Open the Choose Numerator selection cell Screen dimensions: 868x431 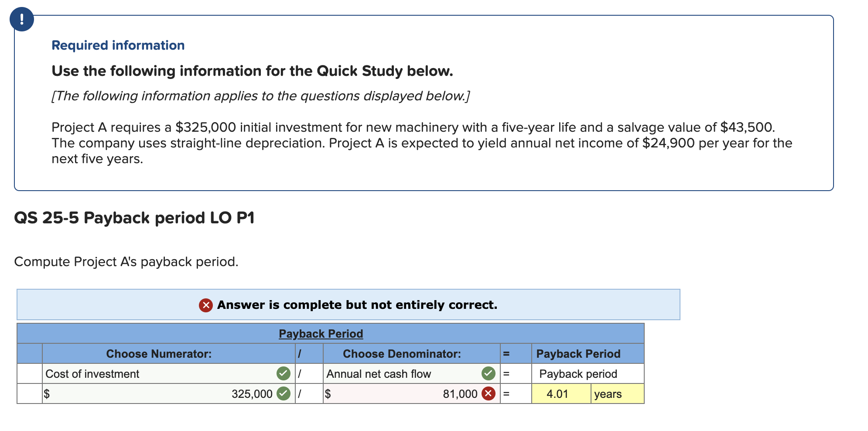click(159, 354)
